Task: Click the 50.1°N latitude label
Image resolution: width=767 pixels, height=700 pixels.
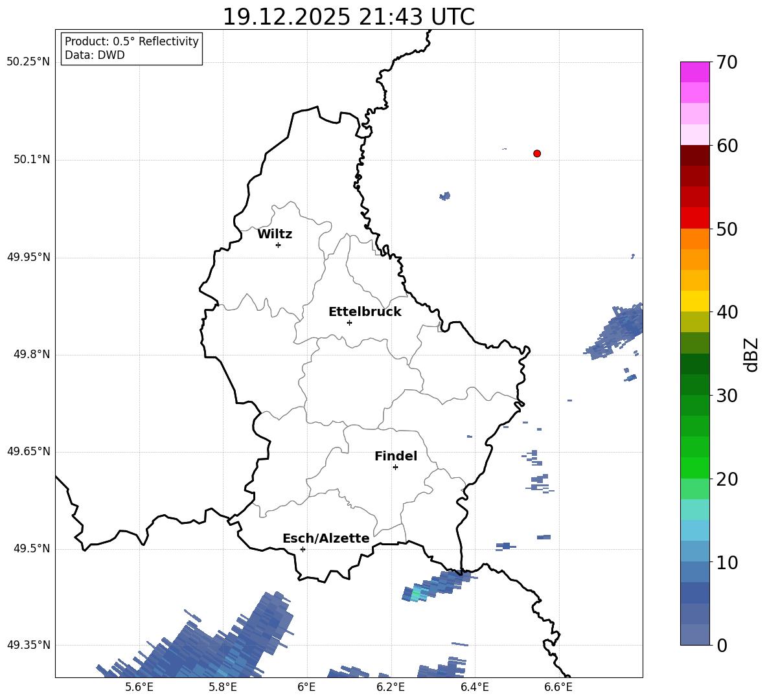Action: point(32,159)
